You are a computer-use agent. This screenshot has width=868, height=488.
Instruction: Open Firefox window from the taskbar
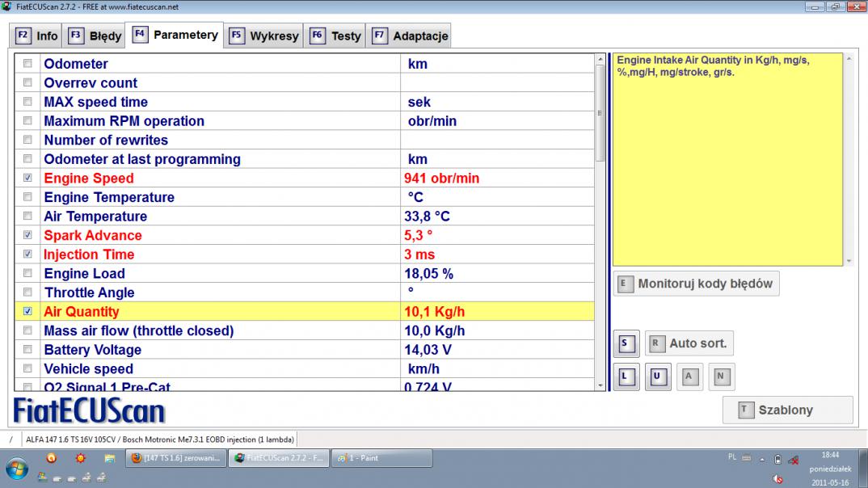175,458
